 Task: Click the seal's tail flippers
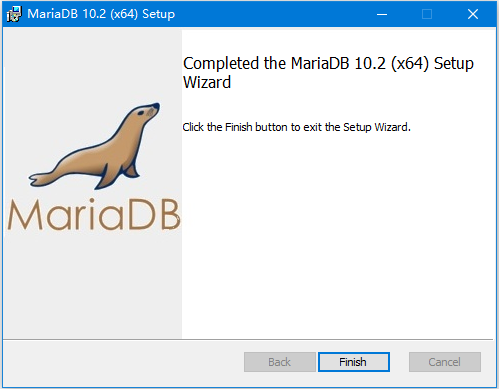pyautogui.click(x=42, y=179)
